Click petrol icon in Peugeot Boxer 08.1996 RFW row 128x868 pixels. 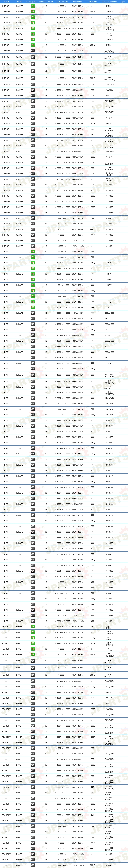pos(33,644)
